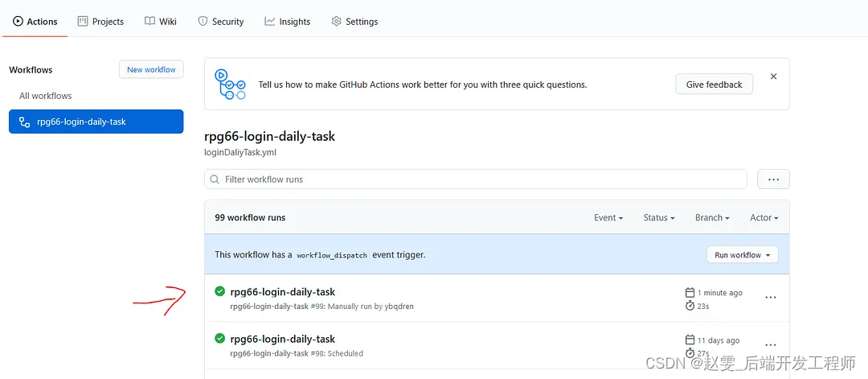Open the Insights tab
Screen dimensions: 868x379
point(287,22)
